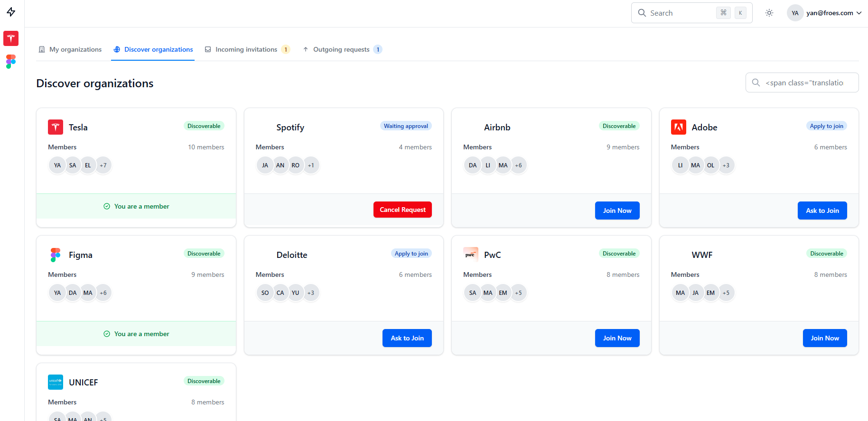Click the EL member avatar on Tesla card
868x421 pixels.
[88, 165]
